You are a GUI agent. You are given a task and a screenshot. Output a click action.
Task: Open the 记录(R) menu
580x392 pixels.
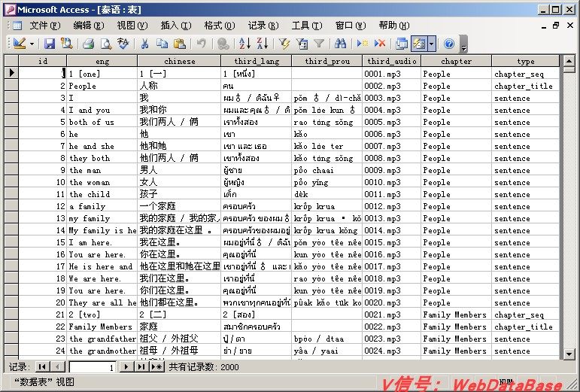coord(263,26)
